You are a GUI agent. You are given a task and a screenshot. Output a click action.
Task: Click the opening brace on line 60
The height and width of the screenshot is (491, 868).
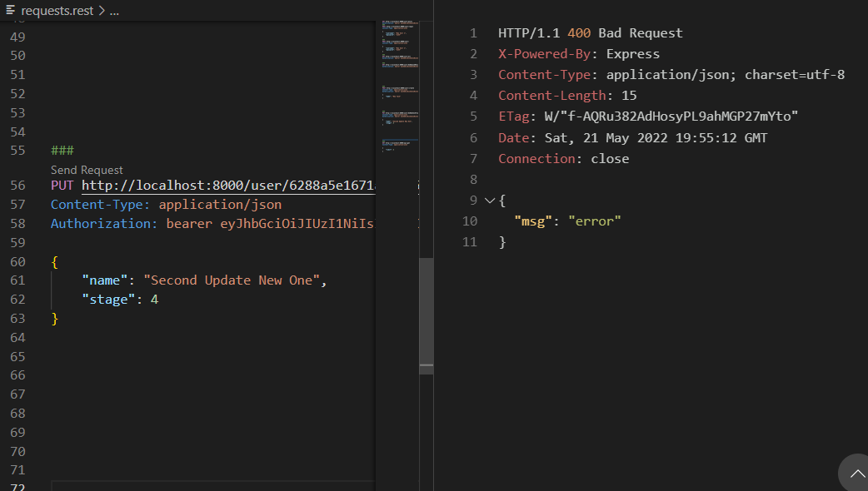tap(54, 262)
